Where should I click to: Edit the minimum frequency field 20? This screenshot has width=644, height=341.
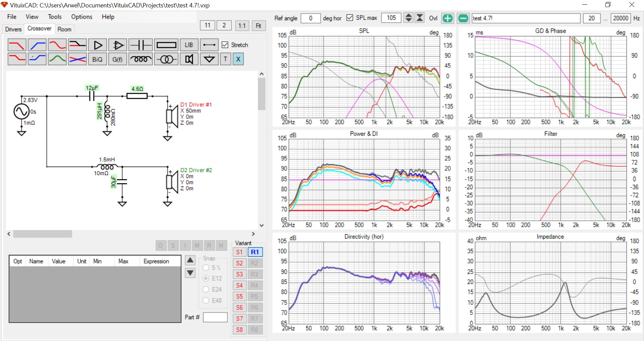point(591,18)
